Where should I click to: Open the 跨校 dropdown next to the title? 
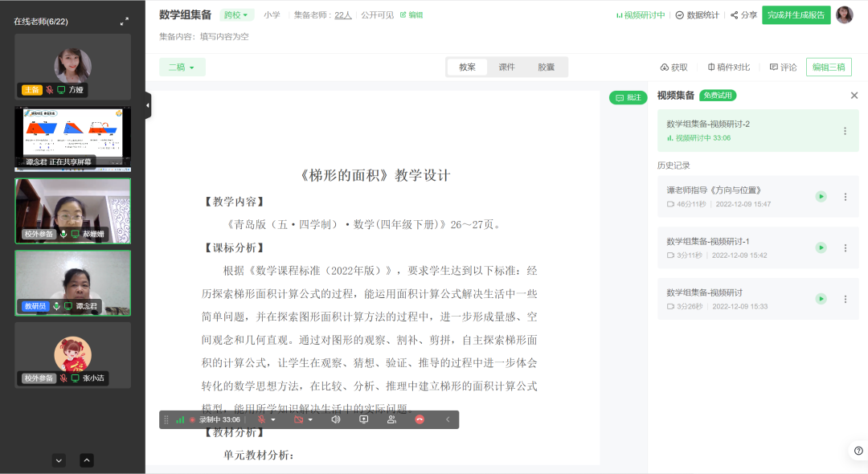(x=237, y=14)
